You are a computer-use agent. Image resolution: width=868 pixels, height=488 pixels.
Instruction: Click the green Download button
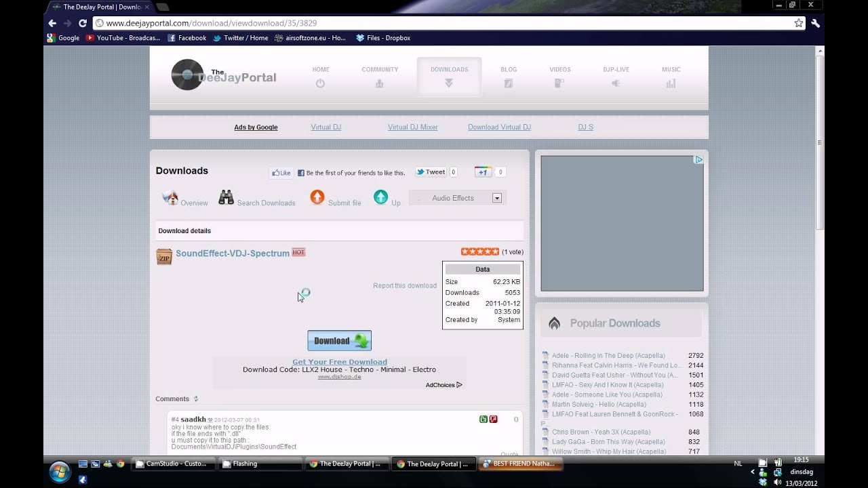pyautogui.click(x=340, y=340)
